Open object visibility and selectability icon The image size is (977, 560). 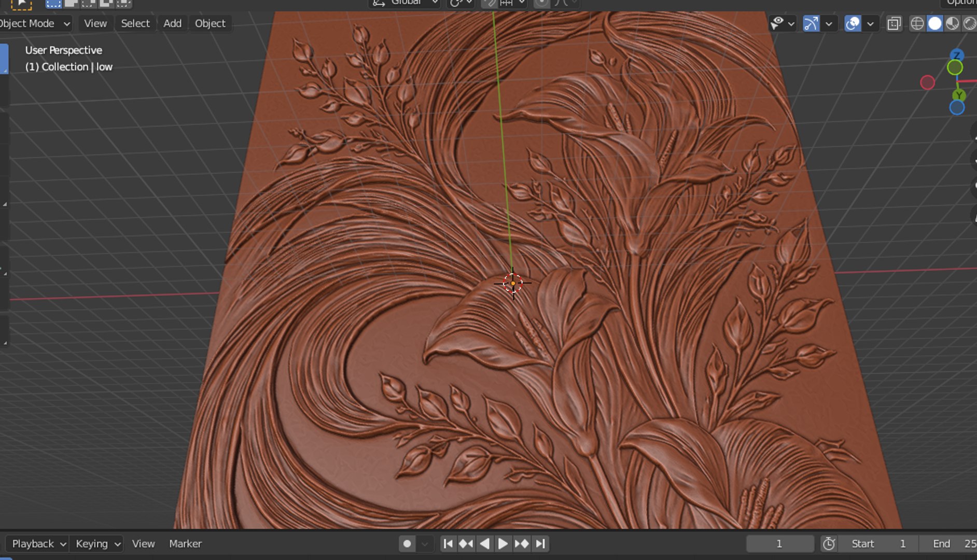click(777, 23)
